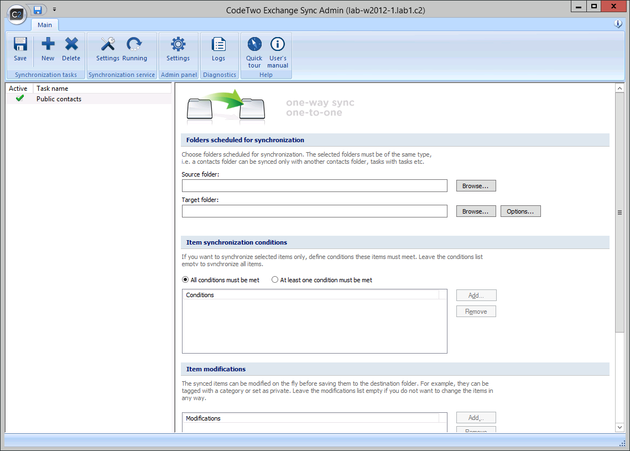Save the synchronization task from the ribbon

[x=20, y=49]
